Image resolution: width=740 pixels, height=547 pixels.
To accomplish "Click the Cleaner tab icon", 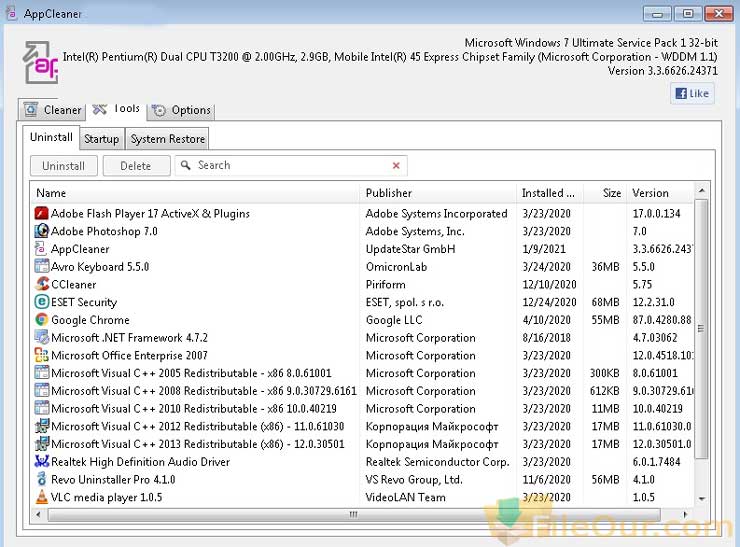I will tap(31, 109).
